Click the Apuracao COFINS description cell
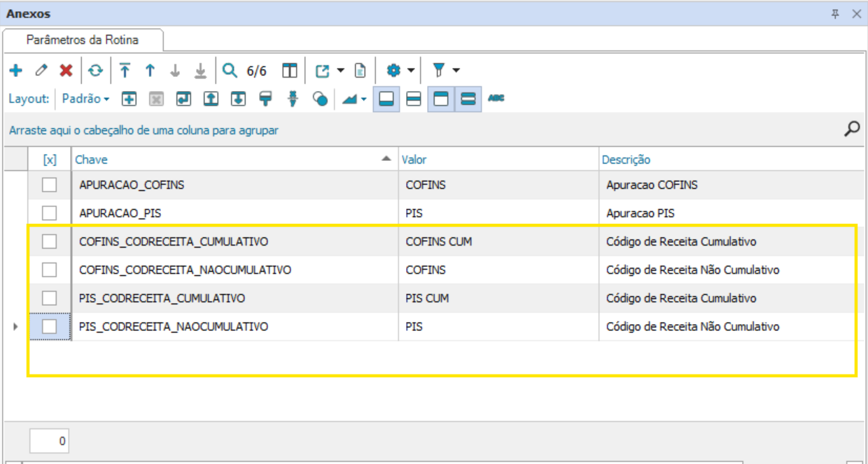Image resolution: width=868 pixels, height=464 pixels. tap(732, 185)
